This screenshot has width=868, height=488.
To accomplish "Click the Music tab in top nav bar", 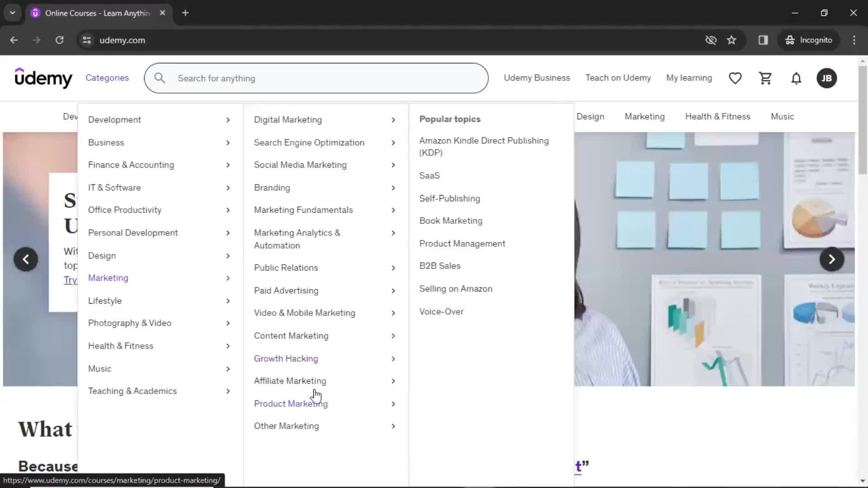I will [782, 117].
